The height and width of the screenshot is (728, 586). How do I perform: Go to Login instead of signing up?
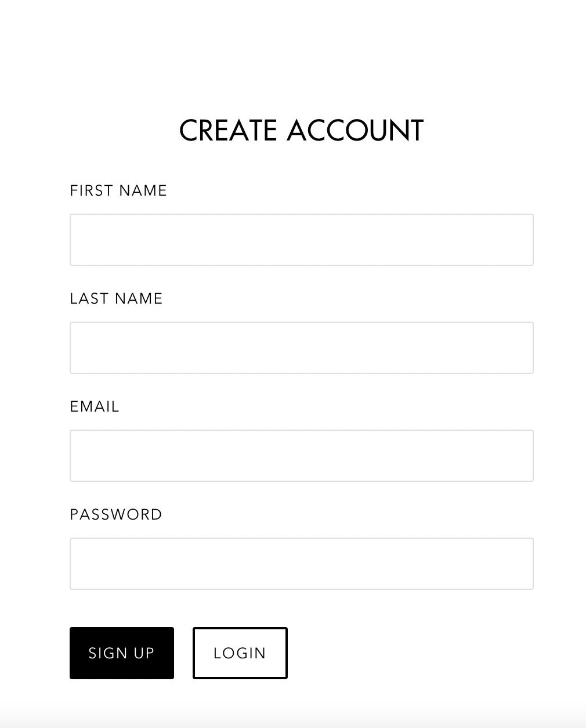[x=240, y=653]
